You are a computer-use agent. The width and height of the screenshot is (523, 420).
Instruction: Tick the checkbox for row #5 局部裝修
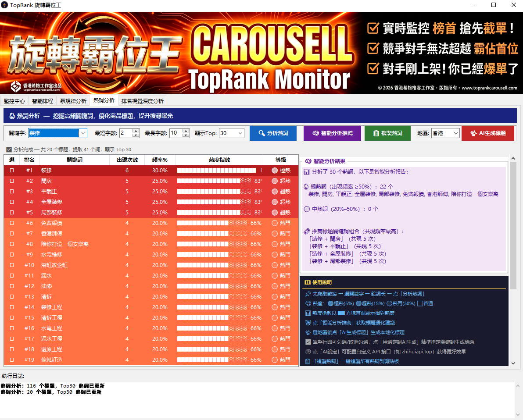pyautogui.click(x=12, y=212)
